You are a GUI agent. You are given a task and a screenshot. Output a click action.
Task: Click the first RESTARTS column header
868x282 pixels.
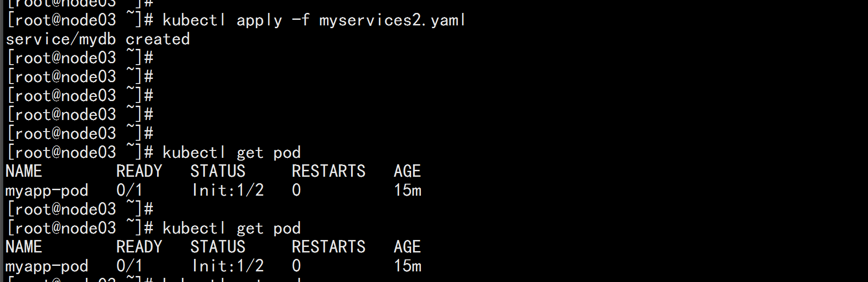(328, 171)
